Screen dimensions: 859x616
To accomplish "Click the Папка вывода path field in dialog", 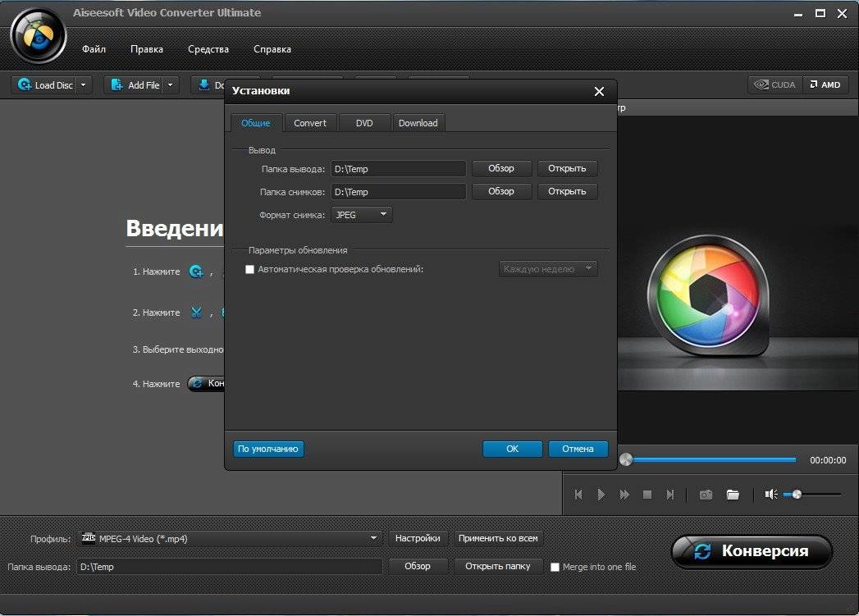I will (x=398, y=169).
